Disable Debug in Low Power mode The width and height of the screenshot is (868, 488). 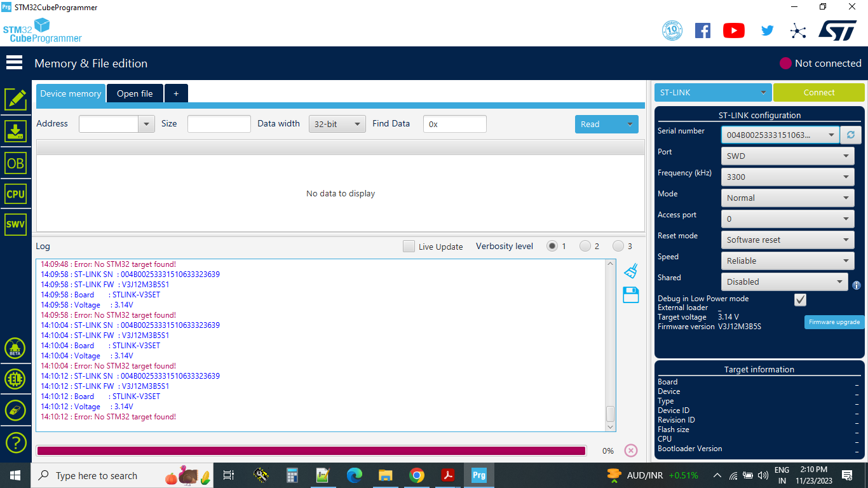click(800, 299)
